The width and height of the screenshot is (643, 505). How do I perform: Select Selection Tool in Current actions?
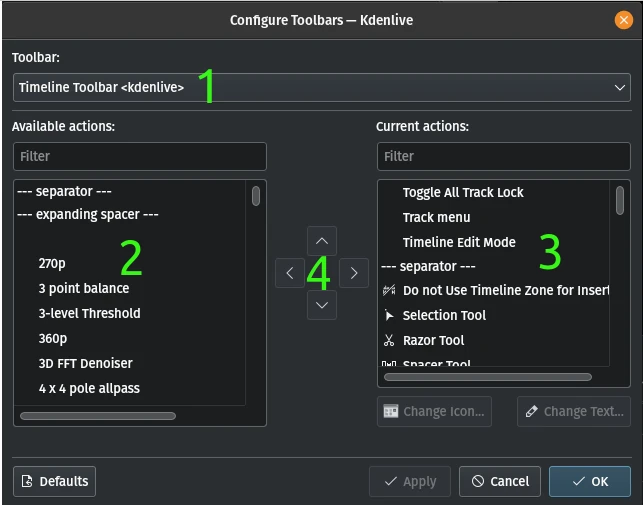click(x=444, y=315)
